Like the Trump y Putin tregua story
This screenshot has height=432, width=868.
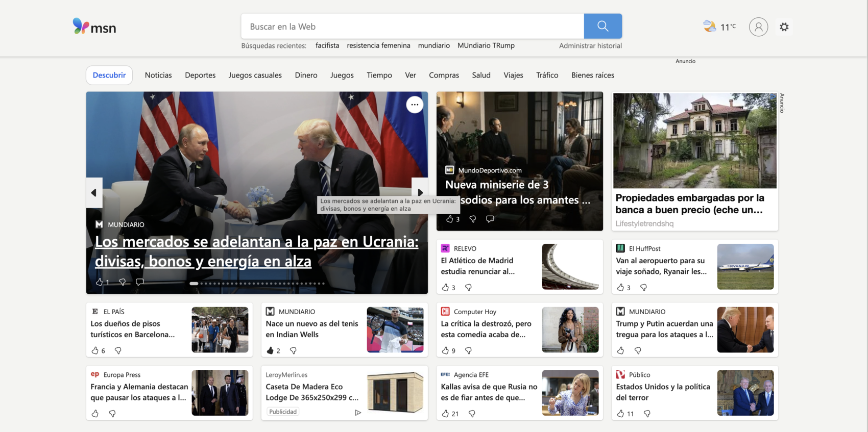coord(620,350)
